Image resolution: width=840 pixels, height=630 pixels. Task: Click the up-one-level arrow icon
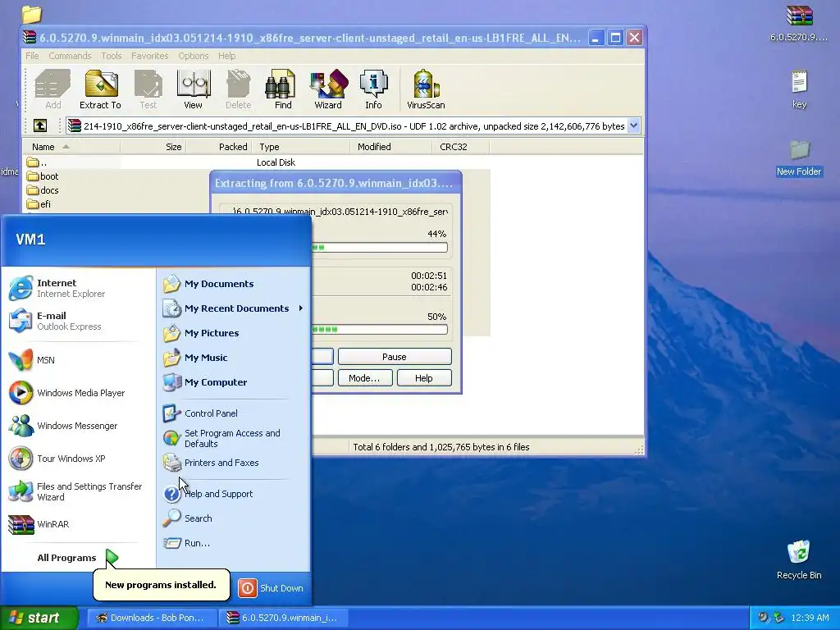40,126
